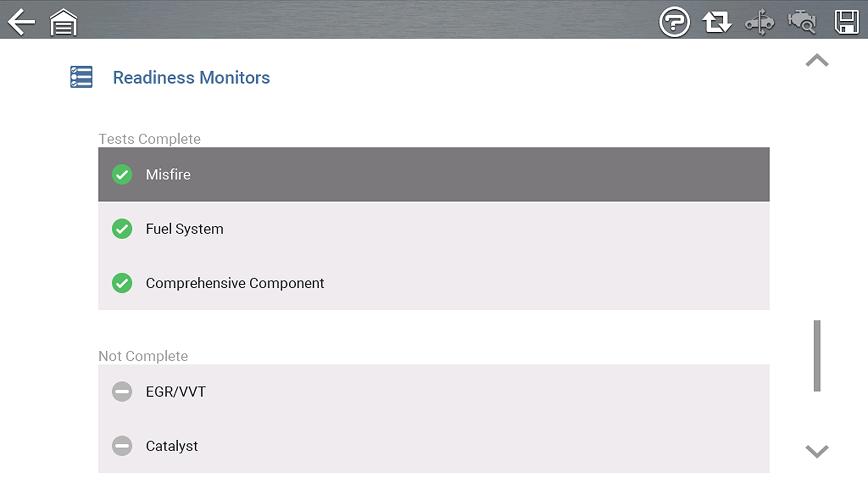Click the Readiness Monitors heading
868x484 pixels.
[x=191, y=78]
